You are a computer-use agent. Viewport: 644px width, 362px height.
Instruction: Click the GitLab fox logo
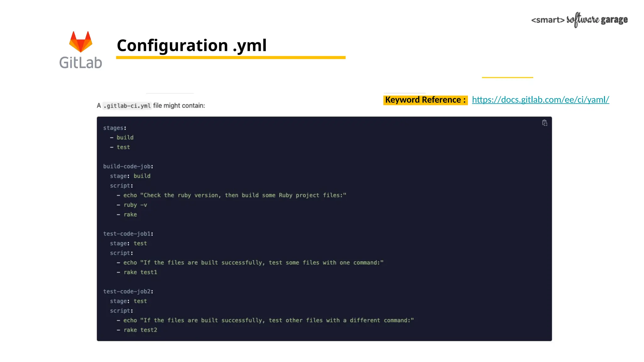(x=81, y=41)
